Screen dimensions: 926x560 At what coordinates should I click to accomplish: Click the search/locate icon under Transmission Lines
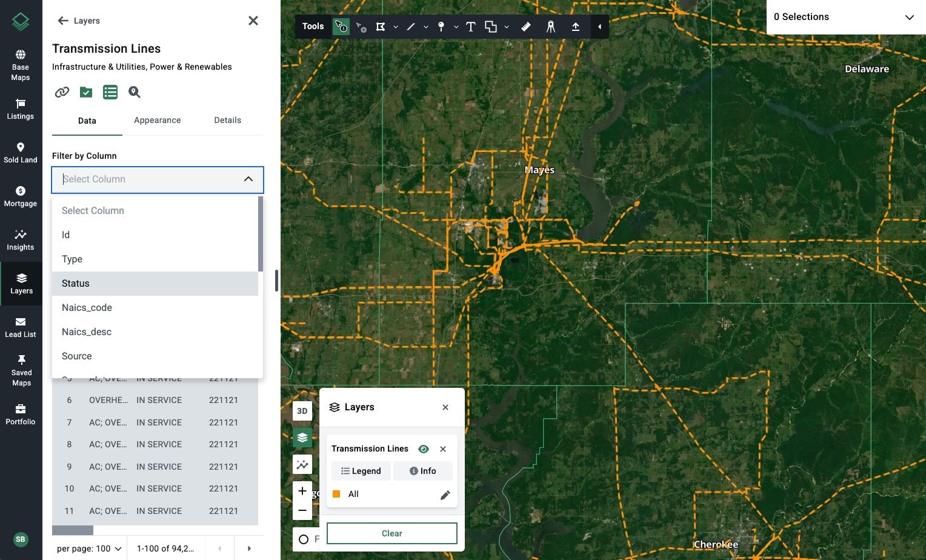[134, 92]
